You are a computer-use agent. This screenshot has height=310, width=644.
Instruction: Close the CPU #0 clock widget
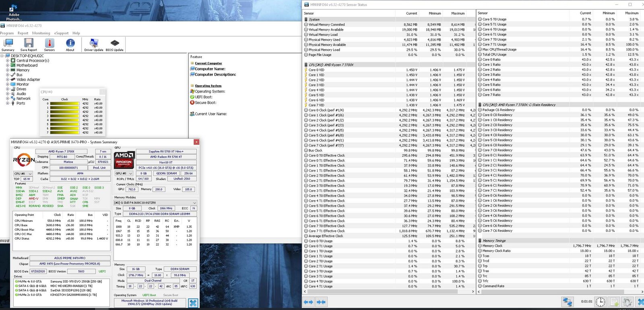click(102, 92)
